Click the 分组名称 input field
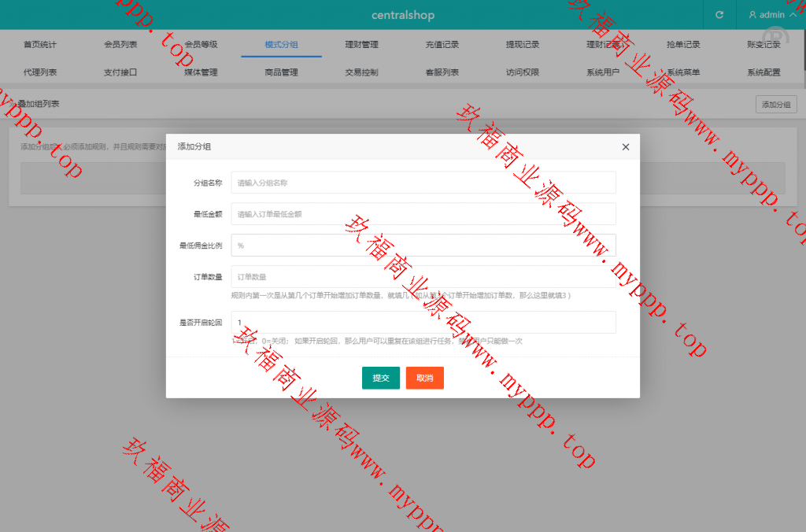The image size is (806, 532). [423, 183]
